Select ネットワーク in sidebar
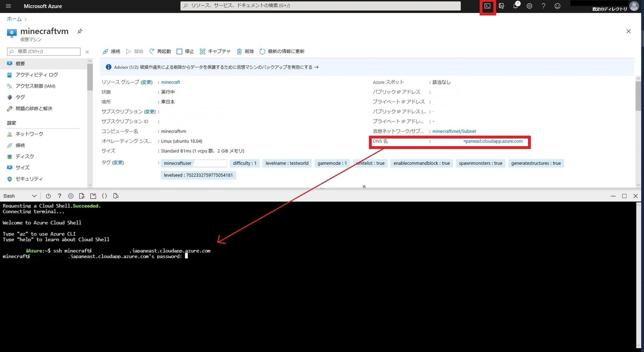This screenshot has width=644, height=352. pos(43,134)
